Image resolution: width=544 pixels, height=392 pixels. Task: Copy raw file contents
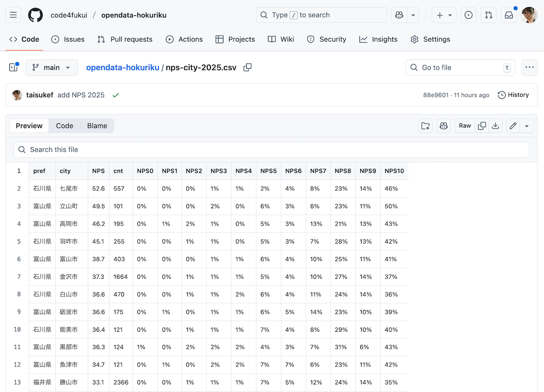click(x=482, y=126)
